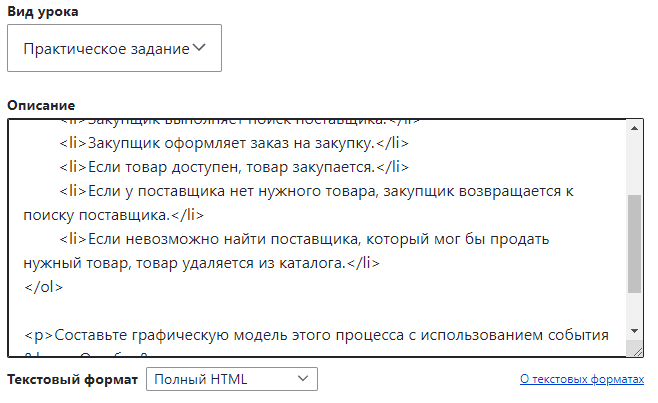Open the Практическое задание lesson type dropdown
The height and width of the screenshot is (403, 658).
click(114, 48)
